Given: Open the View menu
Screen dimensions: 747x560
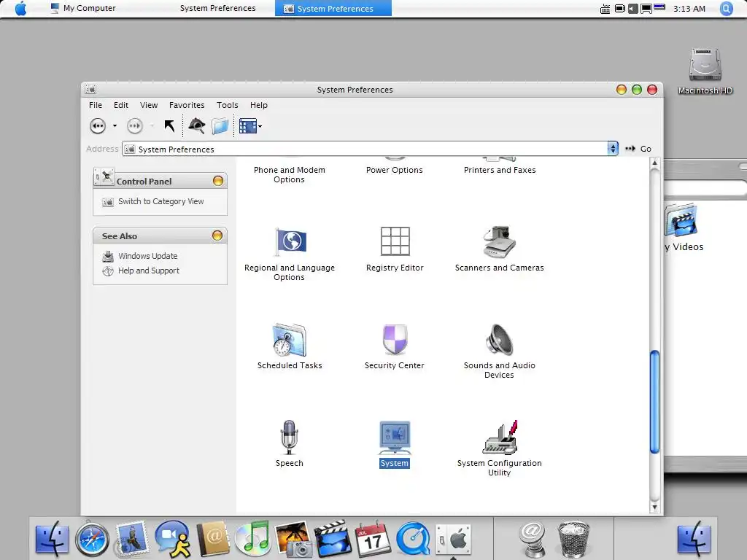Looking at the screenshot, I should click(x=149, y=105).
